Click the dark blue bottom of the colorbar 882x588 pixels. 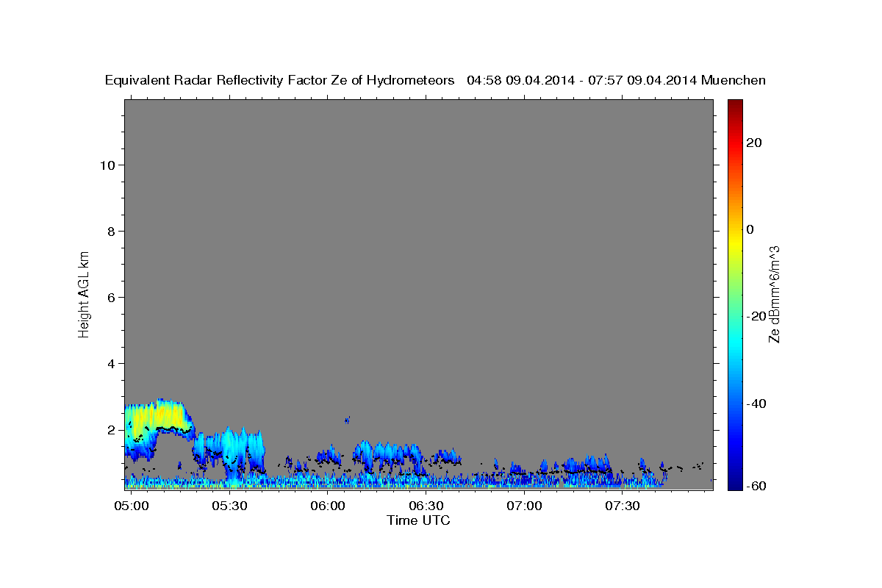coord(735,484)
